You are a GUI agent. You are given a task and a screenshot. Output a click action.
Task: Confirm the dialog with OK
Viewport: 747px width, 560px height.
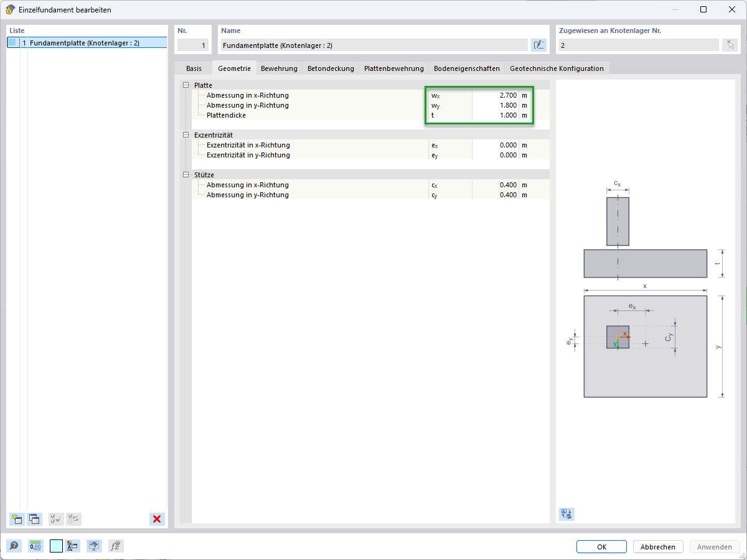click(x=601, y=547)
